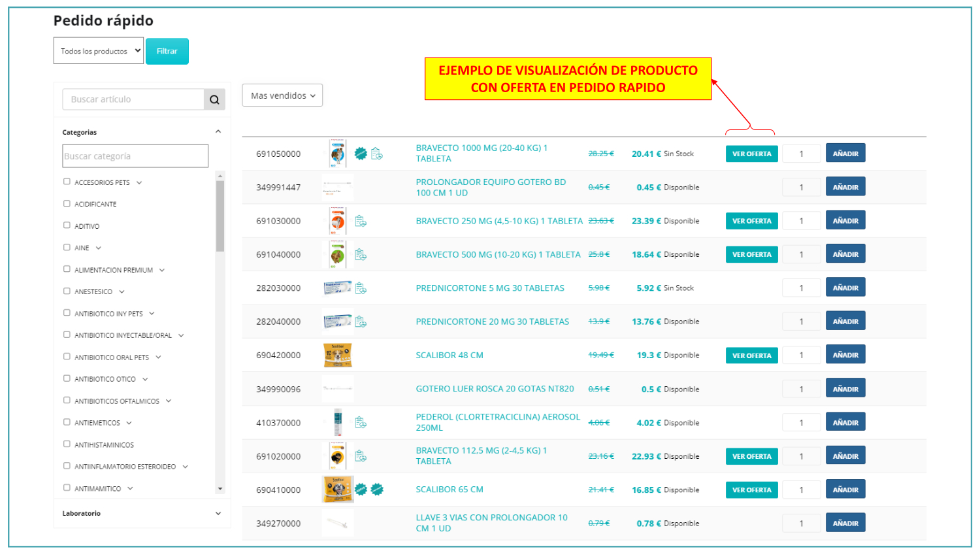Viewport: 980px width, 551px height.
Task: Tick the ALIMENTACION PREMIUM checkbox
Action: [x=67, y=269]
